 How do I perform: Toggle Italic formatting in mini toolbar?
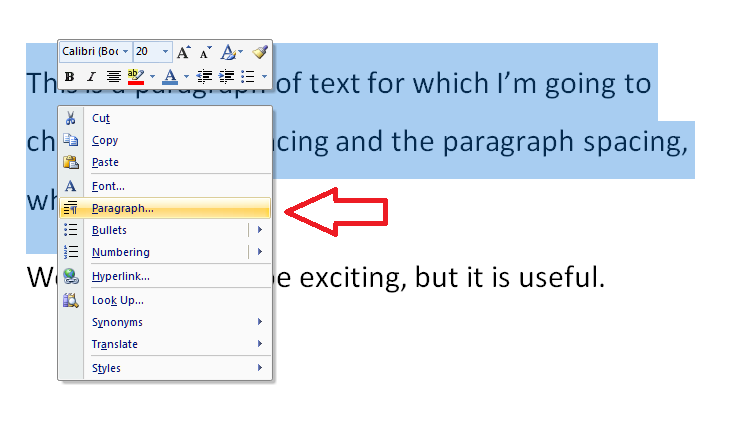tap(91, 77)
